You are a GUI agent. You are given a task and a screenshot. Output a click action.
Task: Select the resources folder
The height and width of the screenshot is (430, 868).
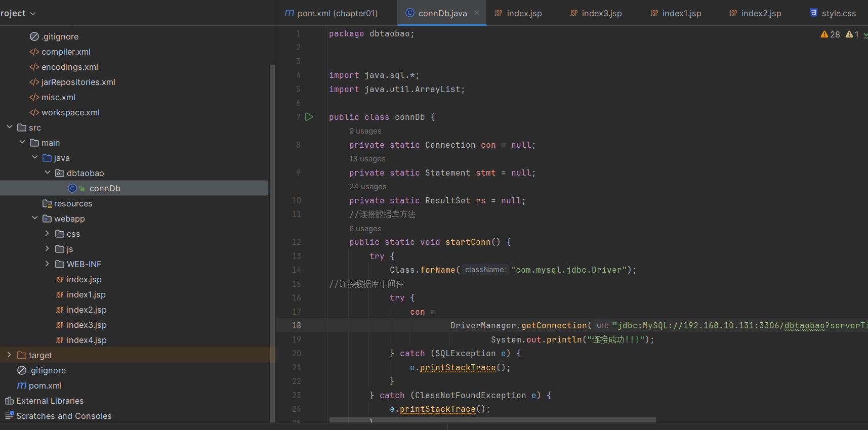(x=73, y=203)
